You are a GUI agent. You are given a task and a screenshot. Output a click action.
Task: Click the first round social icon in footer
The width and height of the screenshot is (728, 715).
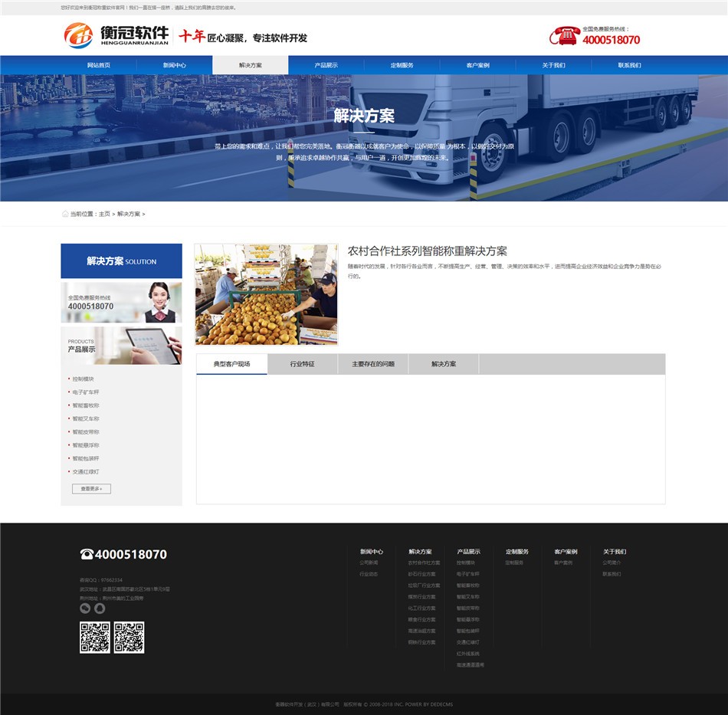point(85,608)
